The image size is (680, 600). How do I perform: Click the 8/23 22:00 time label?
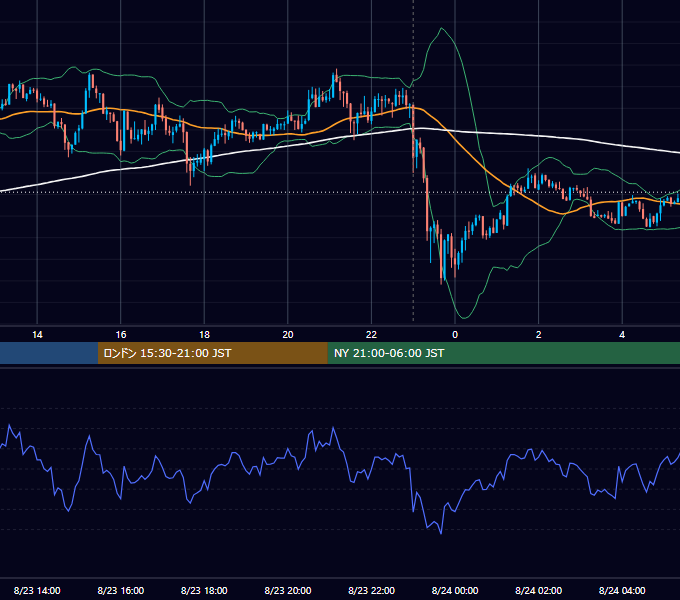click(x=371, y=590)
